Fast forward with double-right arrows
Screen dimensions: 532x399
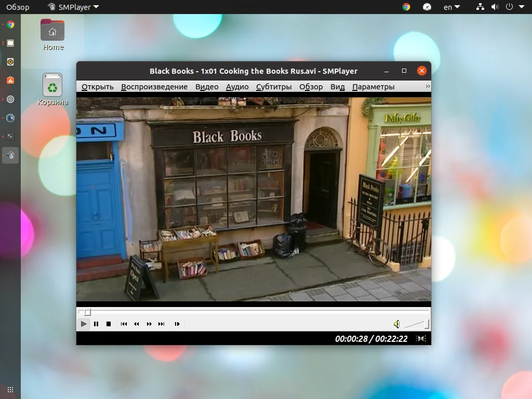click(149, 324)
